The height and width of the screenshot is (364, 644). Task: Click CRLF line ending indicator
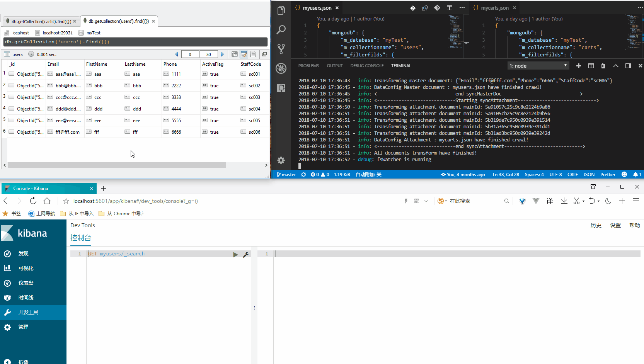[572, 175]
